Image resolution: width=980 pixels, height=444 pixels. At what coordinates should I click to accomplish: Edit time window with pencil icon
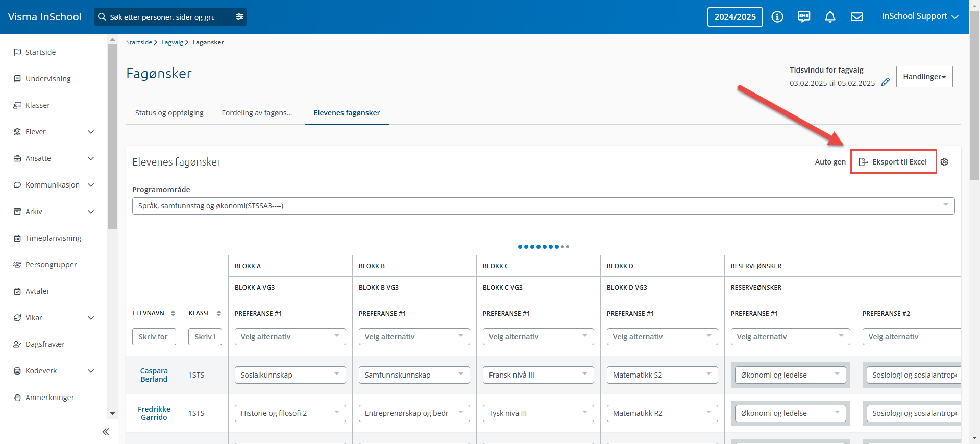(886, 82)
